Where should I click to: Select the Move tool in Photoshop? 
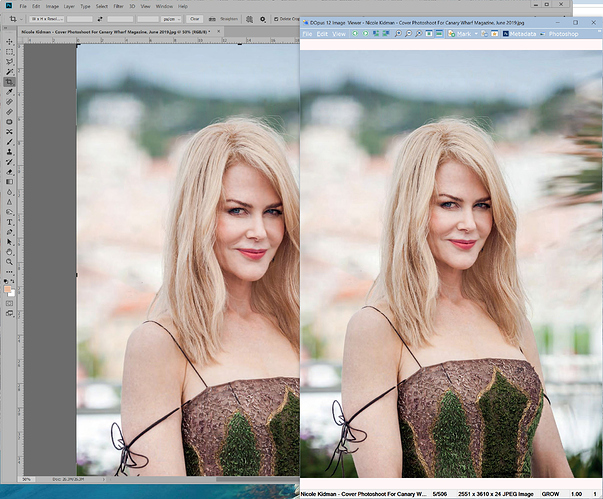9,42
